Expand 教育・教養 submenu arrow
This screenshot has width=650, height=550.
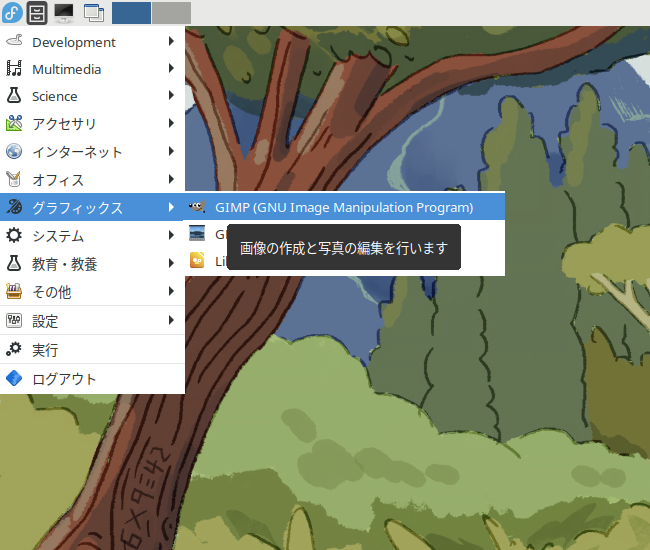click(171, 263)
